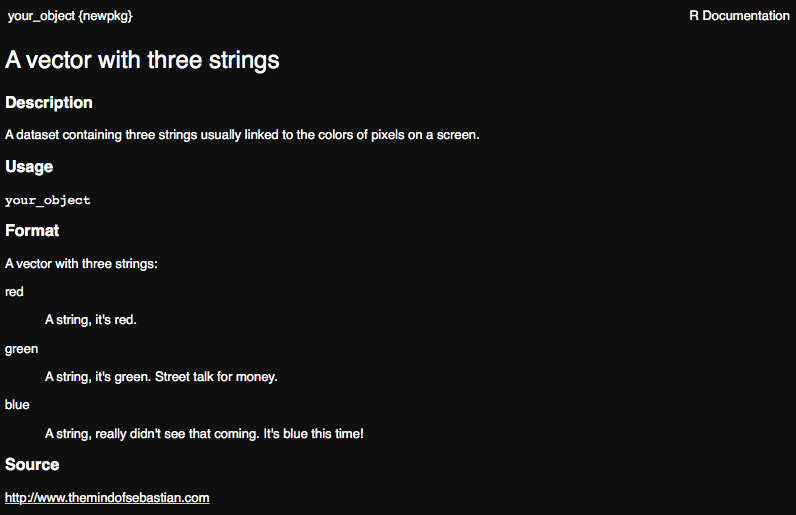Select the Description section heading

click(49, 103)
